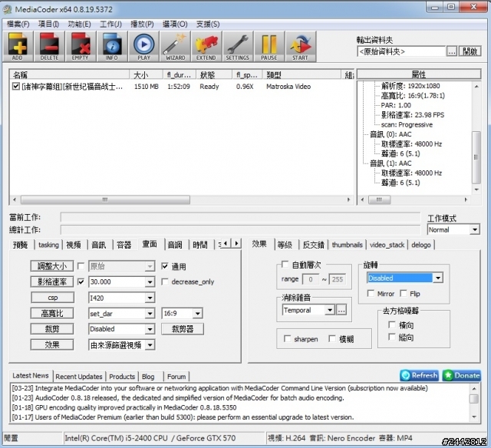
Task: Switch to the thumbnails tab
Action: (x=348, y=245)
